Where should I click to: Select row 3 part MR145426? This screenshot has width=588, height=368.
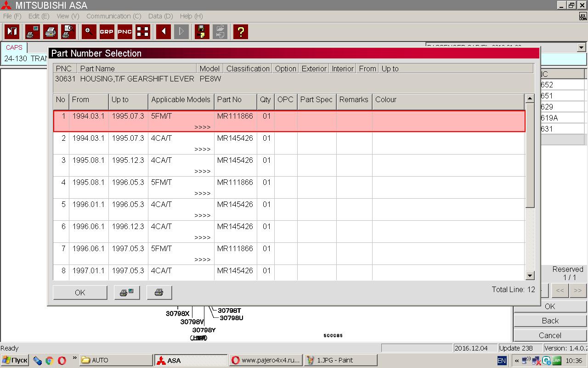(x=235, y=161)
